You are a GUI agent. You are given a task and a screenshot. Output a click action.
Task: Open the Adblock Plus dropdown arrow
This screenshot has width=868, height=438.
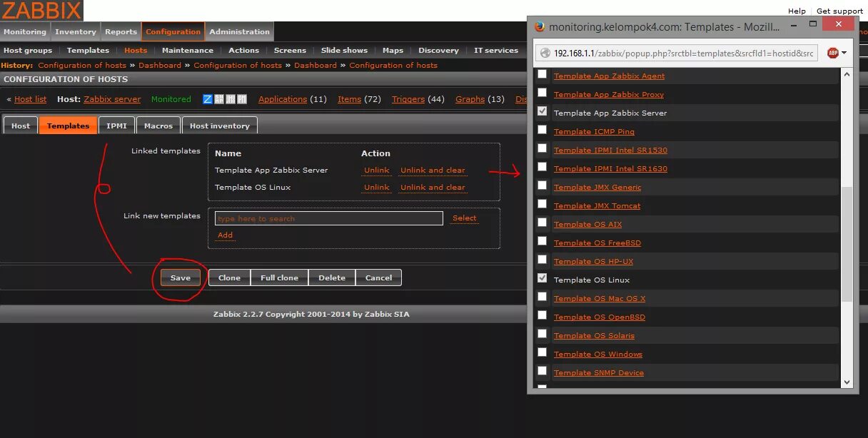point(844,53)
